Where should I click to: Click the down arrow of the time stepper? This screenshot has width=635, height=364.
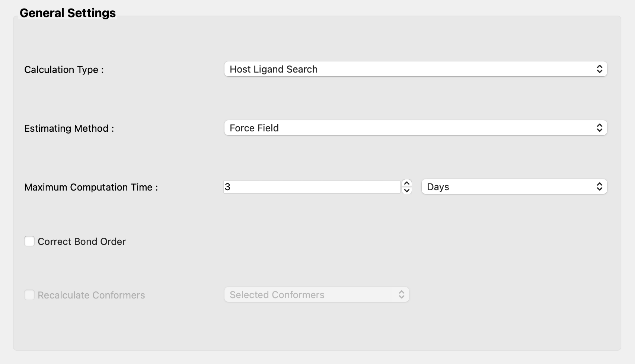coord(406,191)
